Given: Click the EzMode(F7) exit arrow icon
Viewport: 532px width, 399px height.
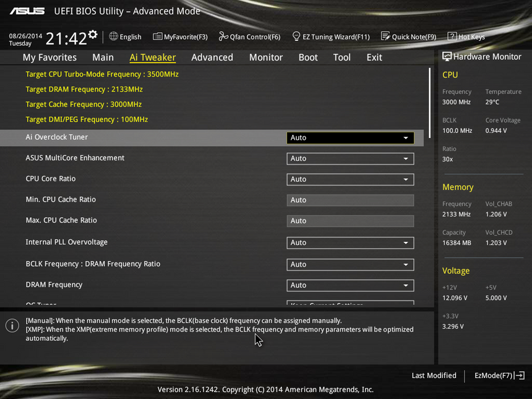Looking at the screenshot, I should point(520,375).
